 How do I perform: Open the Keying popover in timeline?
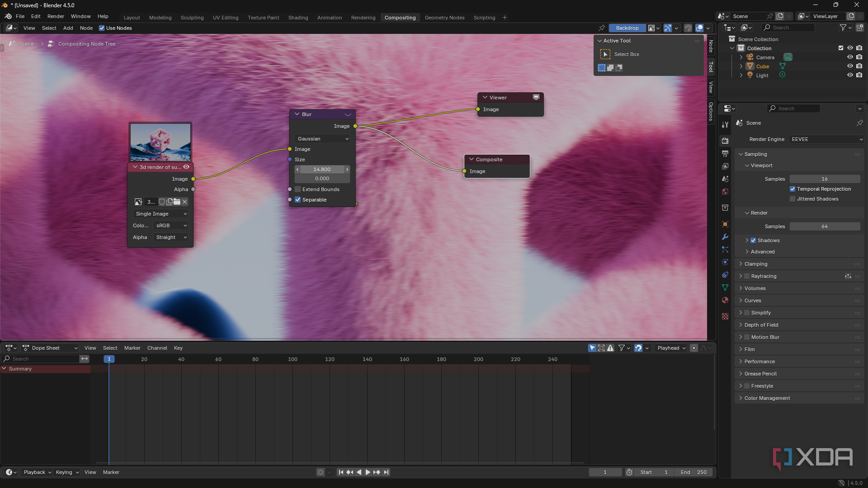coord(67,472)
